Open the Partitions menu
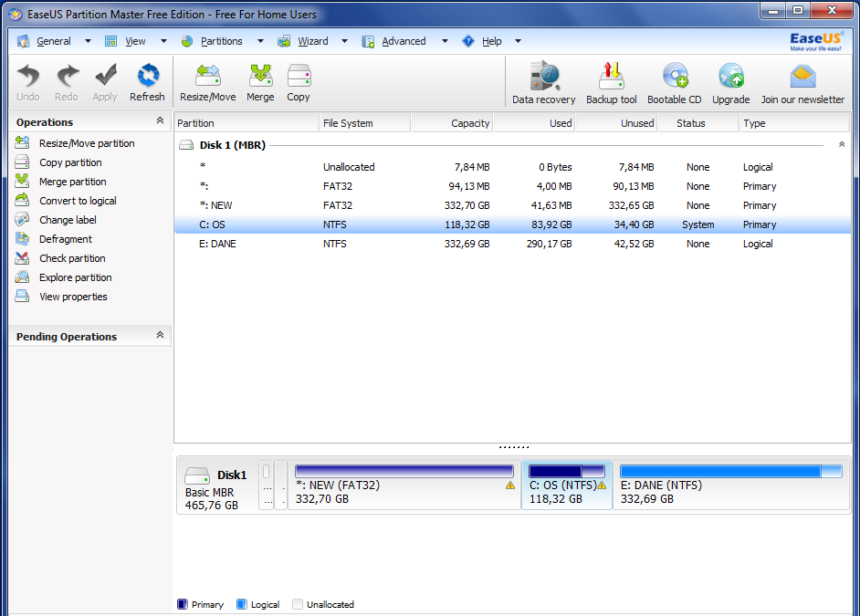This screenshot has width=860, height=616. point(222,41)
